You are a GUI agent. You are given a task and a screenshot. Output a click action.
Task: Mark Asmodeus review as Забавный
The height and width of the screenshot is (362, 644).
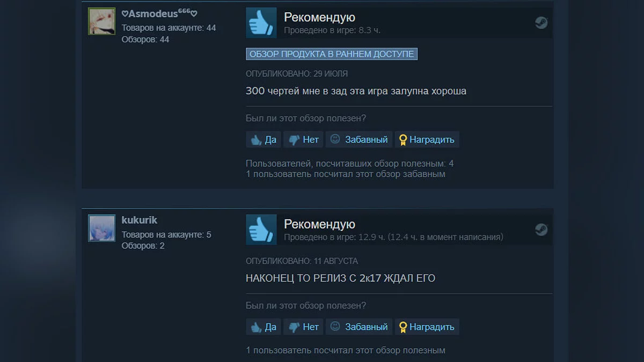pos(359,139)
